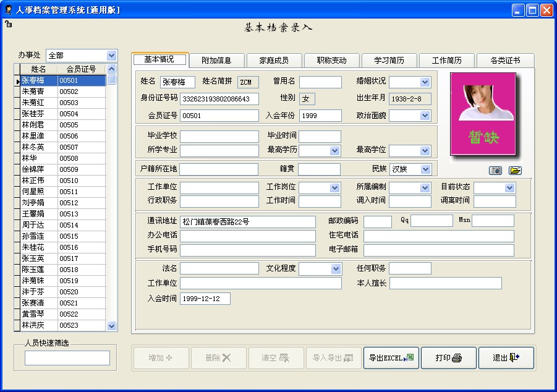Click the camera icon below the photo

click(495, 171)
